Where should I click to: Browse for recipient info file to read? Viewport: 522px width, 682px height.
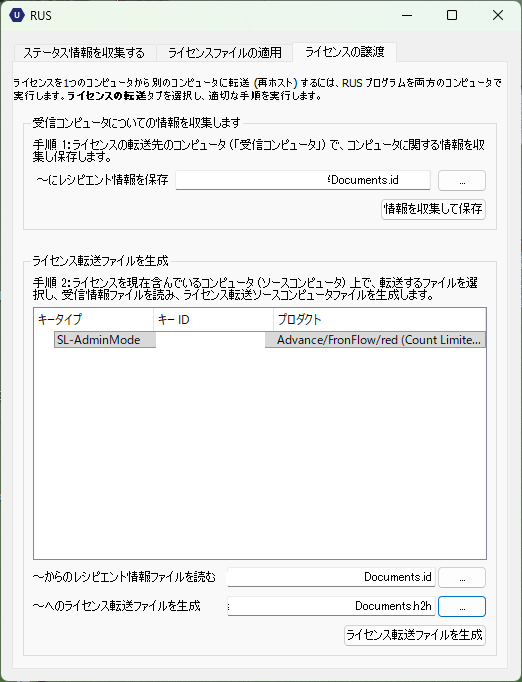click(462, 578)
